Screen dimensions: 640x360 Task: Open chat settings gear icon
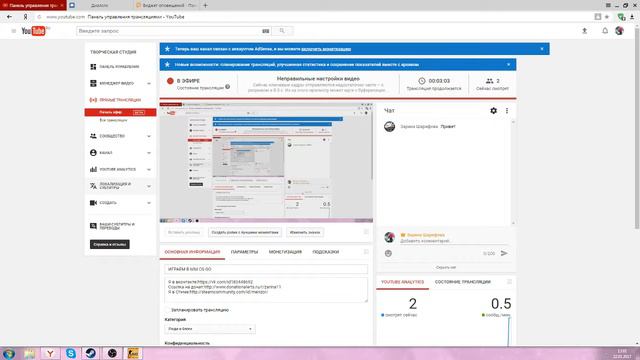coord(493,111)
